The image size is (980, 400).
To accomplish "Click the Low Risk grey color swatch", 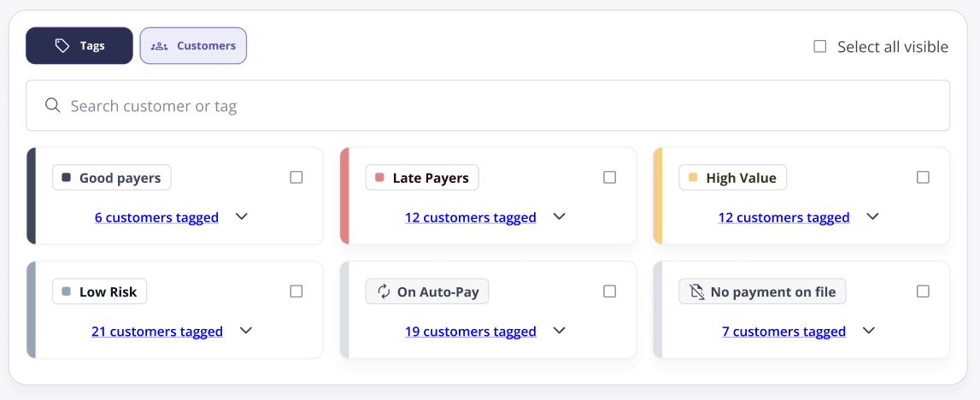I will 67,291.
